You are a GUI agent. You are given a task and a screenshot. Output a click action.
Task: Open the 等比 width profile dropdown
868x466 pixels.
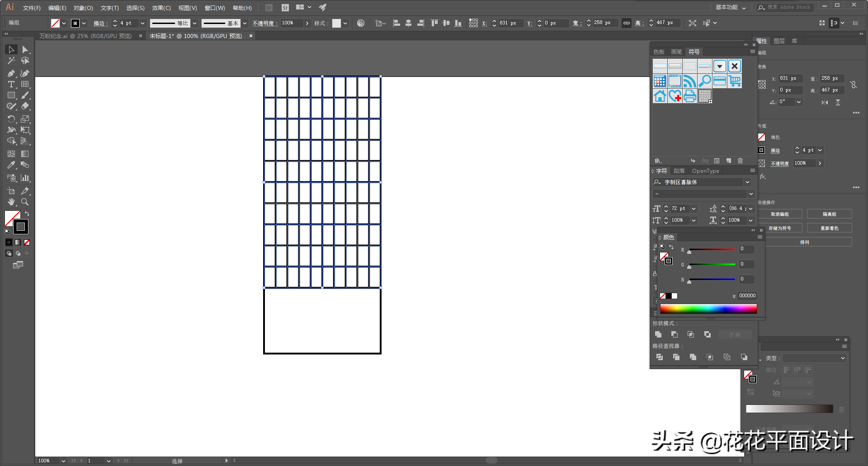(195, 23)
